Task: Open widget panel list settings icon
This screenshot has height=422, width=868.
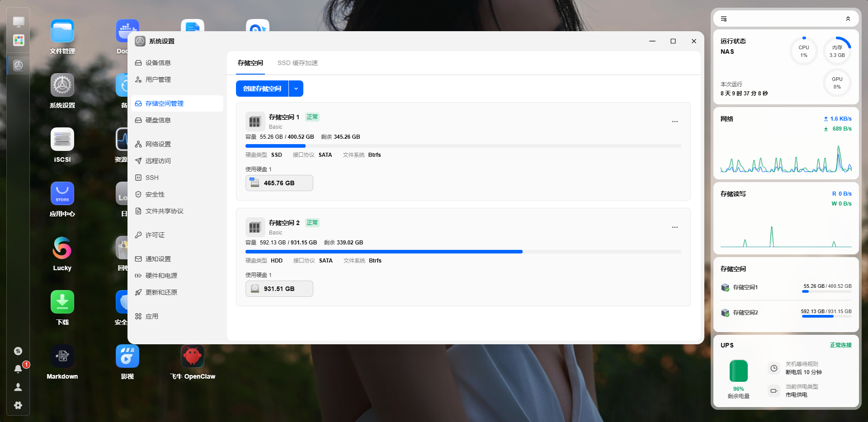Action: pos(724,19)
